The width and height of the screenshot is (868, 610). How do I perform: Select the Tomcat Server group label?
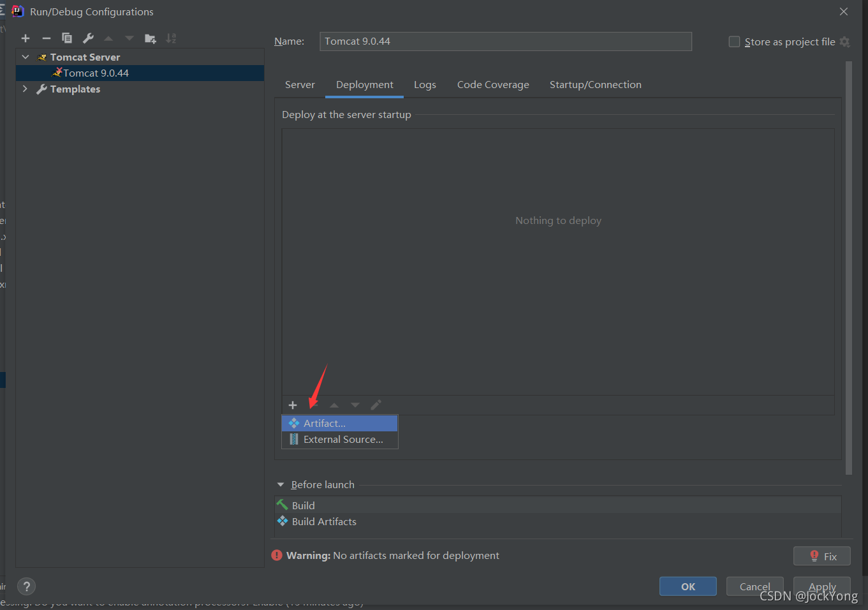pos(85,57)
